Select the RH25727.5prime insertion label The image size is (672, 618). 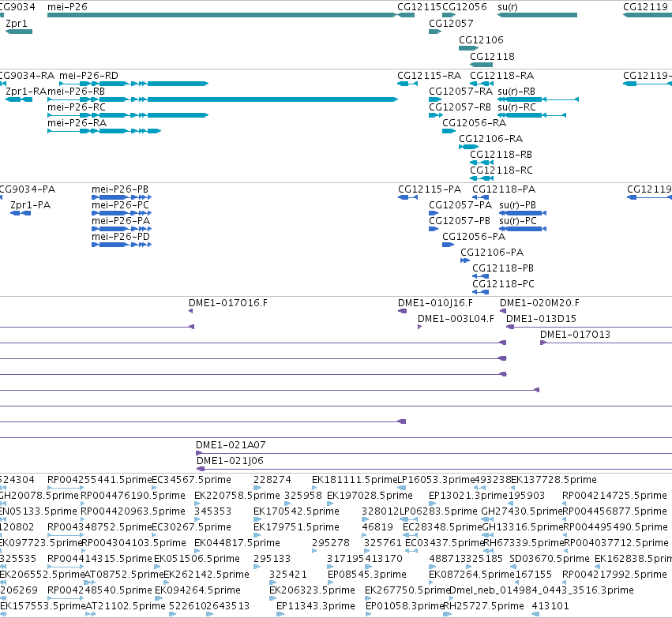click(483, 607)
